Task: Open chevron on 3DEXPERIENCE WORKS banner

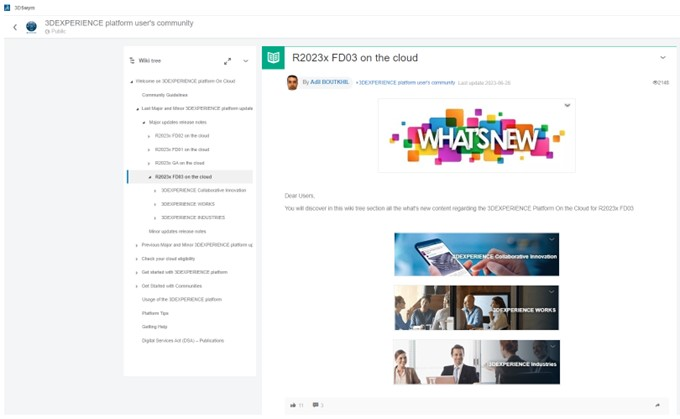Action: point(552,291)
